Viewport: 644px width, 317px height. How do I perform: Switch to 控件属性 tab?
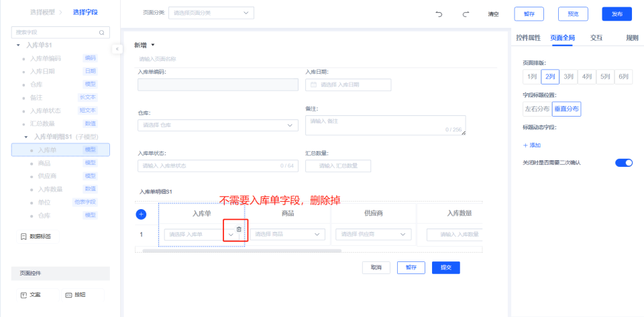click(x=529, y=38)
